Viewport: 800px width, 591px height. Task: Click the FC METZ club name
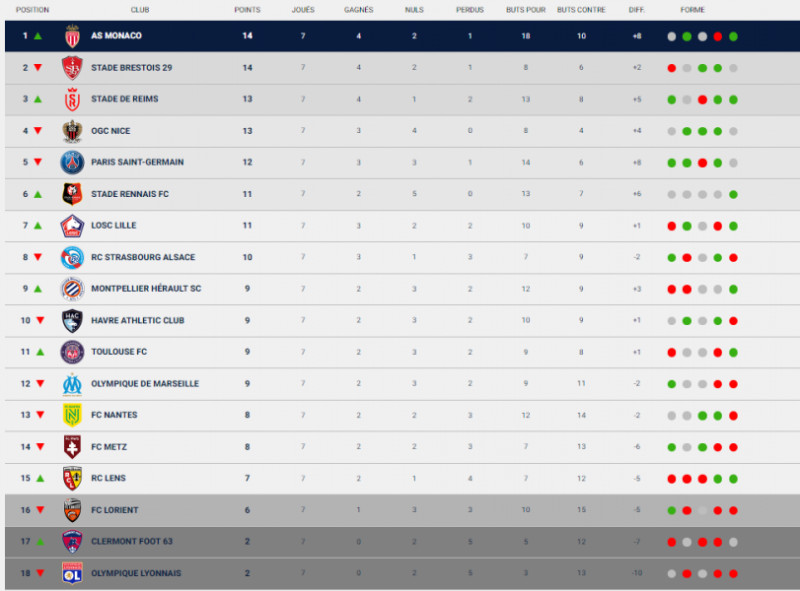coord(109,447)
